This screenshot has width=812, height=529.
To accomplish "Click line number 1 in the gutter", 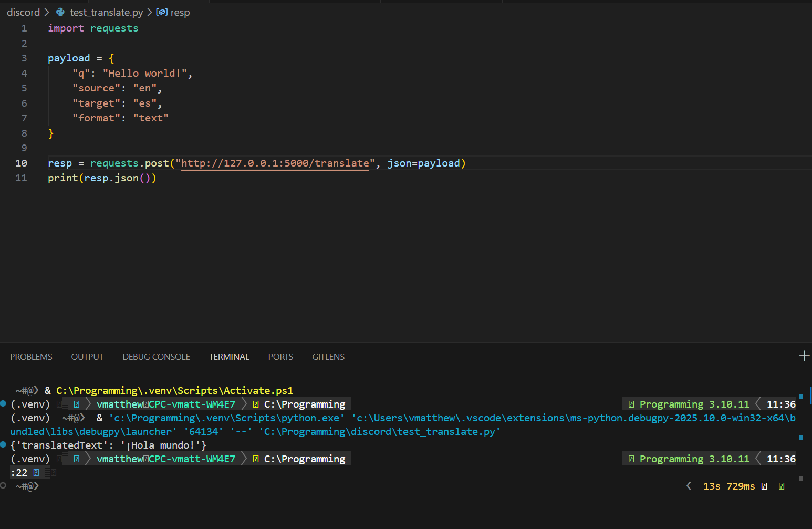I will pyautogui.click(x=24, y=28).
